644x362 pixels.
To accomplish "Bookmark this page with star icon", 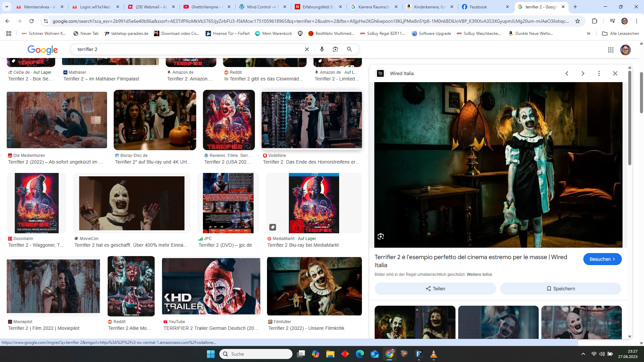I will pos(578,21).
